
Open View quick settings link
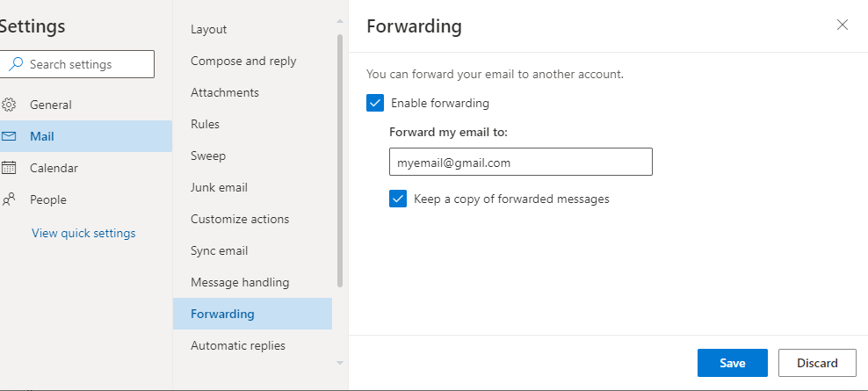pos(83,233)
